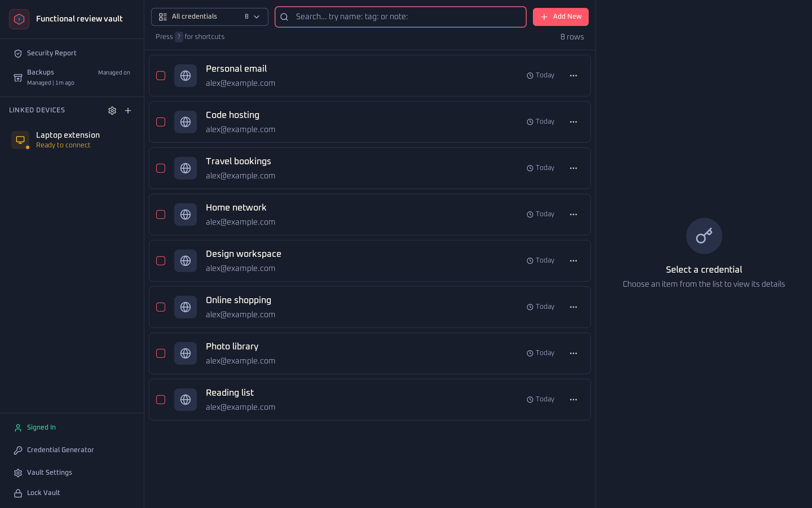Tick the Code hosting checkbox

(161, 122)
